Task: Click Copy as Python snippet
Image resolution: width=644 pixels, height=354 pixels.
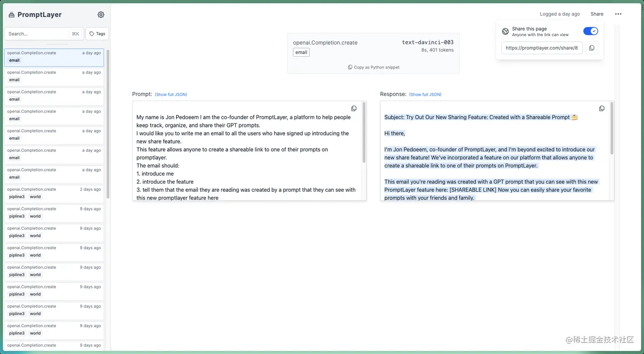Action: (374, 67)
